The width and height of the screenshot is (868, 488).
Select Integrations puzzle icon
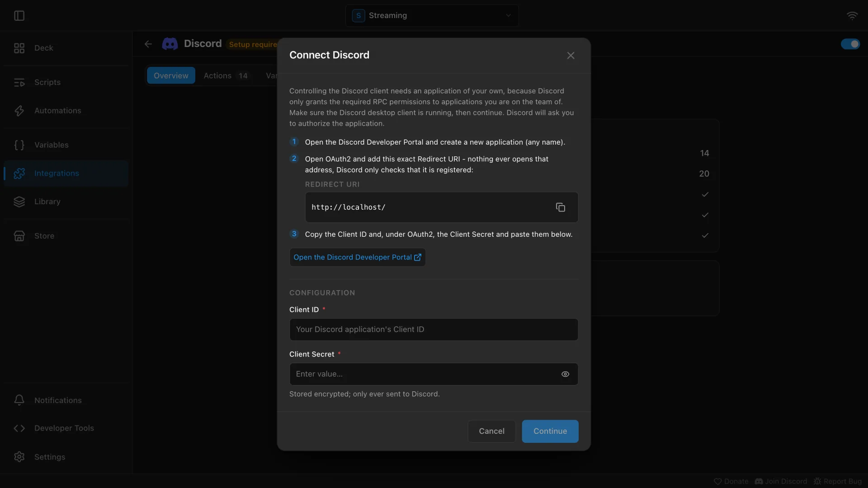19,174
